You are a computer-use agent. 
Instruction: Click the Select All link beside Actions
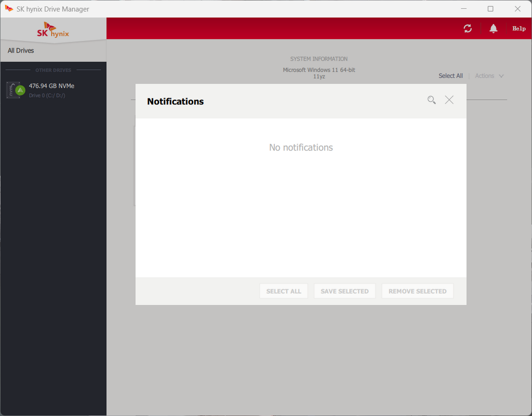[450, 76]
